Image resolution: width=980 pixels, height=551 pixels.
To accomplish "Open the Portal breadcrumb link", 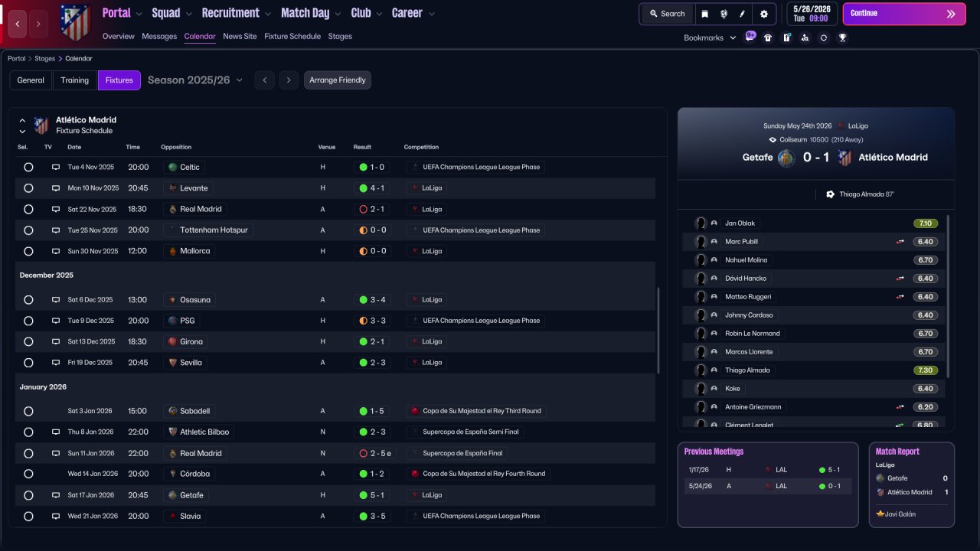I will [x=17, y=58].
